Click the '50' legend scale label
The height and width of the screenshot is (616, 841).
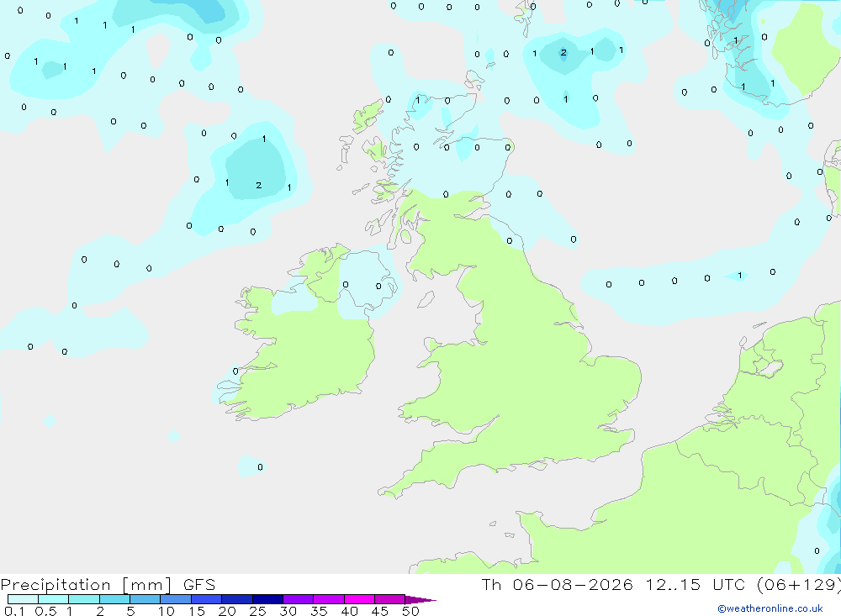410,611
